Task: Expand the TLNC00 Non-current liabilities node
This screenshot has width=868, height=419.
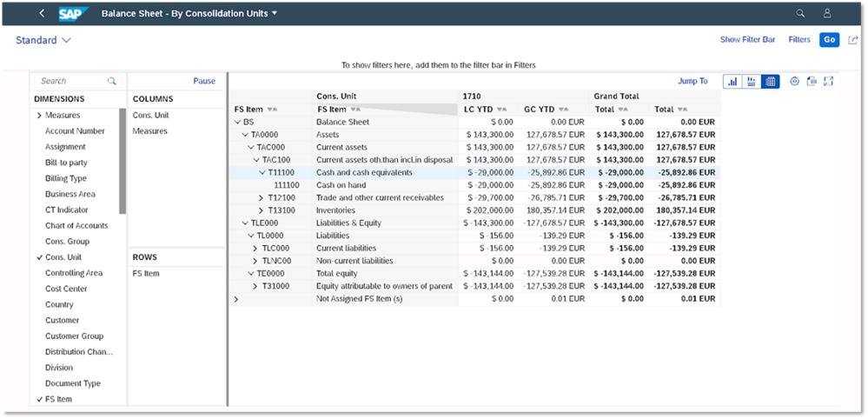Action: [255, 262]
